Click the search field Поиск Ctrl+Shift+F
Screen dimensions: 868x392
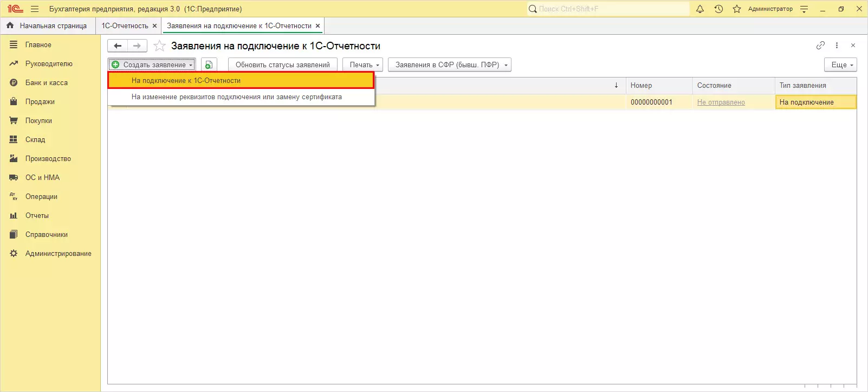tap(608, 9)
